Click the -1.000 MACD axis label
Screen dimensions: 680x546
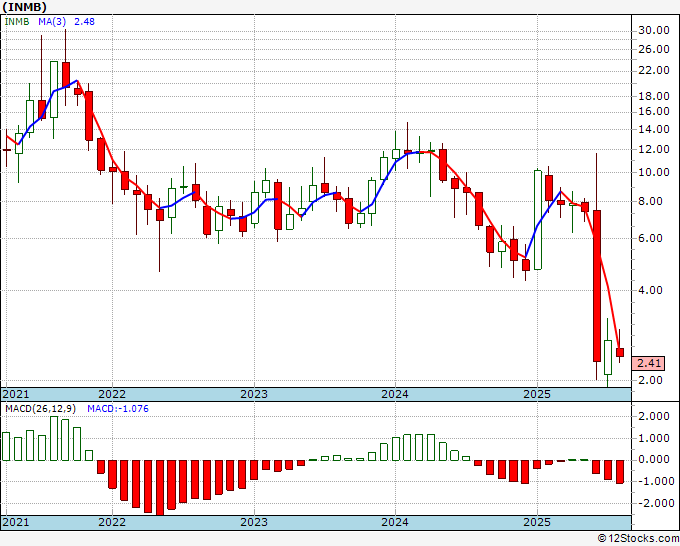pyautogui.click(x=654, y=481)
